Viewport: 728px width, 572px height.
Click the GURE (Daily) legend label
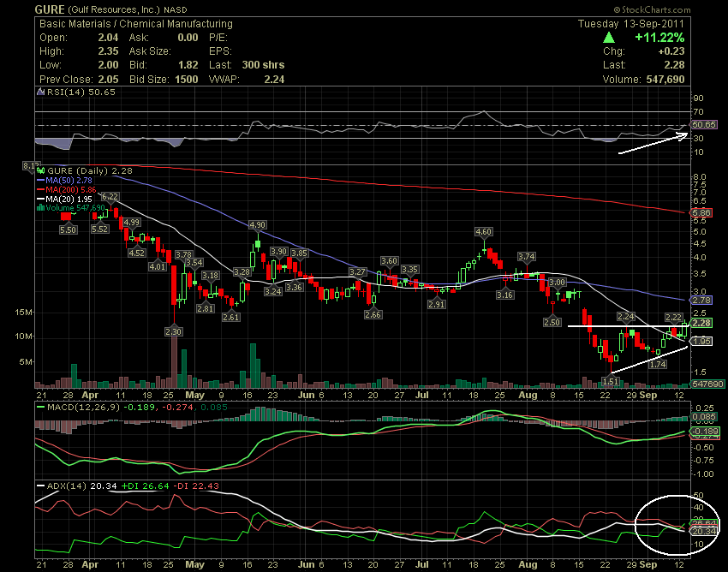90,171
